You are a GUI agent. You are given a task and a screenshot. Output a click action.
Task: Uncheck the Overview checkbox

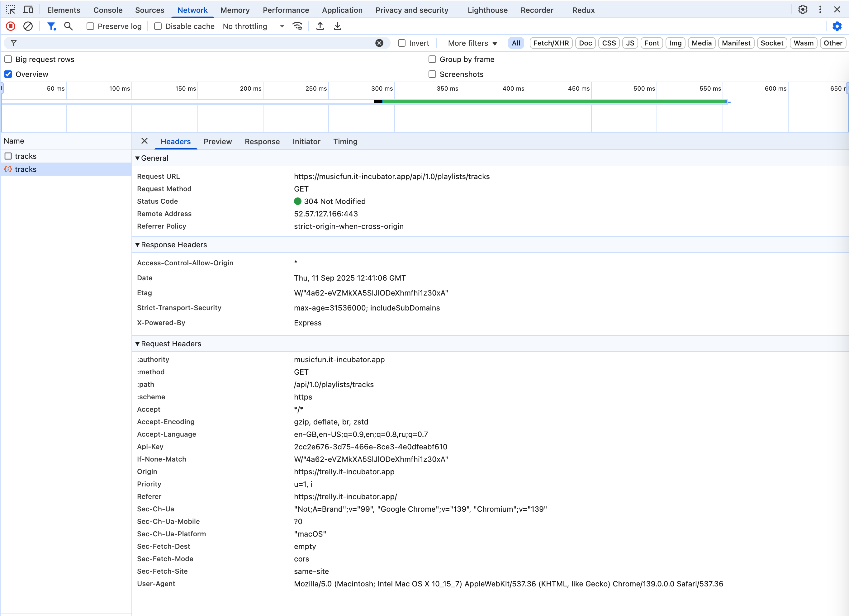[8, 74]
